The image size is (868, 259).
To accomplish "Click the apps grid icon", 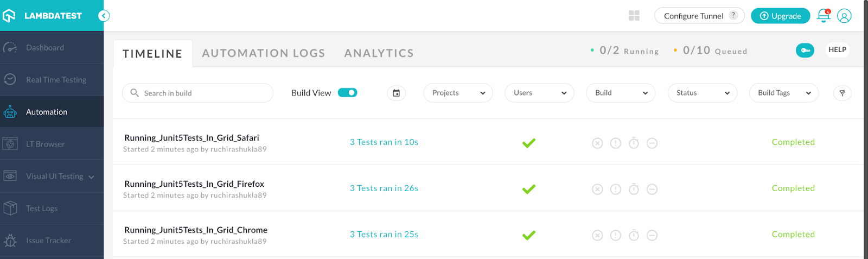I will click(634, 16).
